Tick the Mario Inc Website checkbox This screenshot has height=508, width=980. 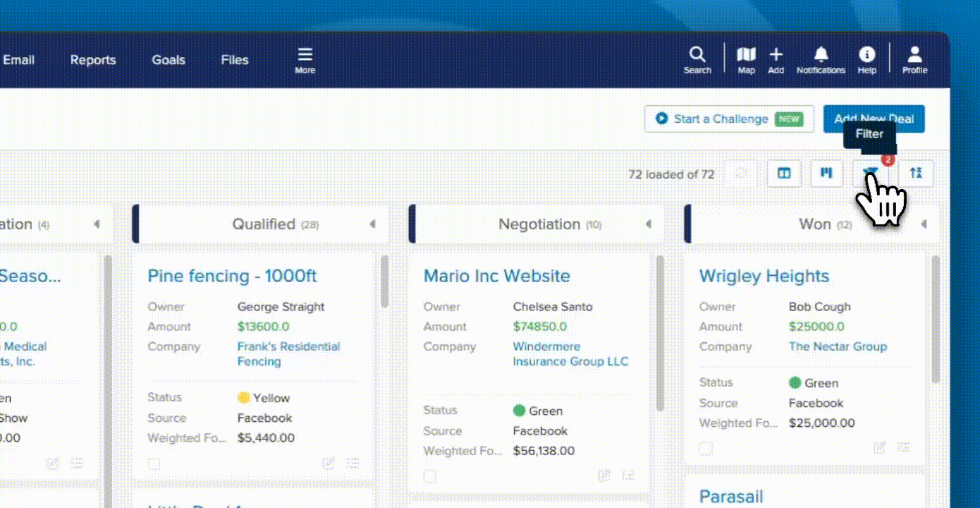(x=430, y=477)
